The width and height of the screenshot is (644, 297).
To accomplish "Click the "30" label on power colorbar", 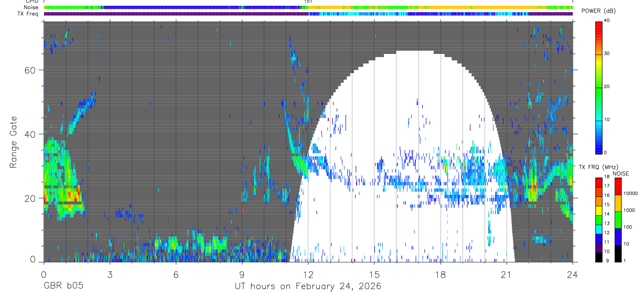I will click(x=606, y=53).
